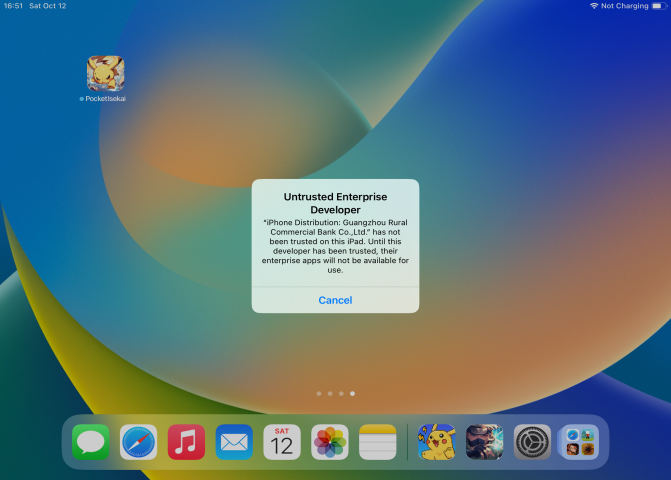The width and height of the screenshot is (671, 480).
Task: Open the Mail app in dock
Action: pos(234,442)
